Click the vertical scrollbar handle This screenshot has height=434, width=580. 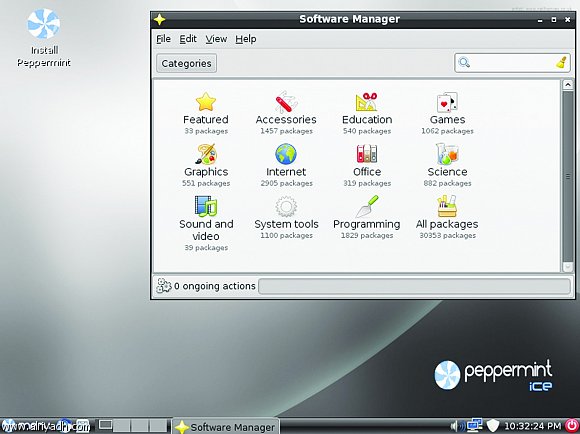567,176
